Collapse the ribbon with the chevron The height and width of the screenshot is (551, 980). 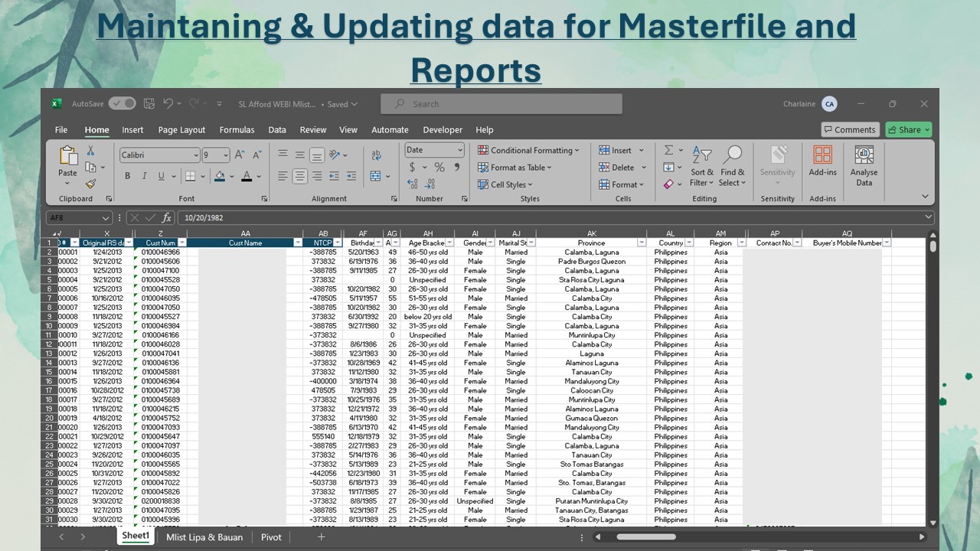[x=925, y=197]
